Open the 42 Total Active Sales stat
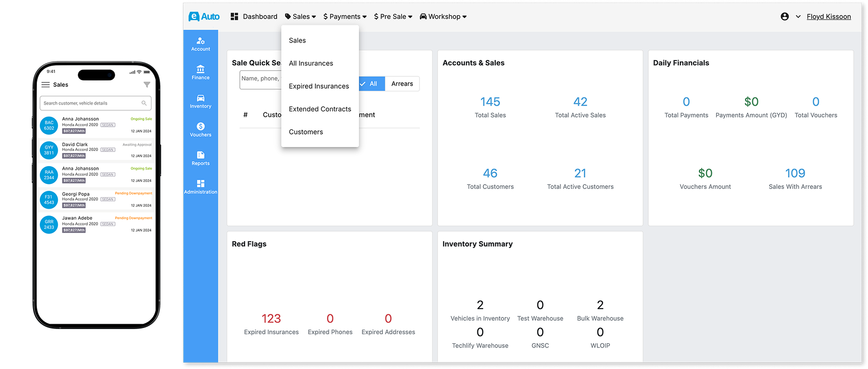The height and width of the screenshot is (369, 868). (x=580, y=107)
